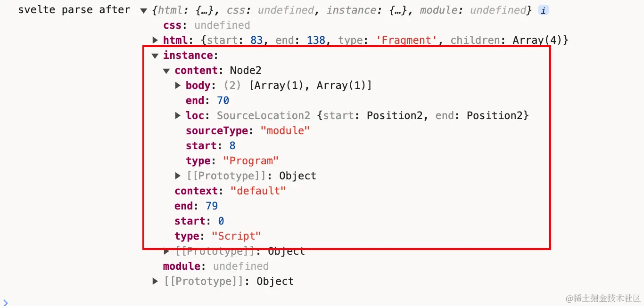
Task: Click the context "default" value
Action: (258, 191)
